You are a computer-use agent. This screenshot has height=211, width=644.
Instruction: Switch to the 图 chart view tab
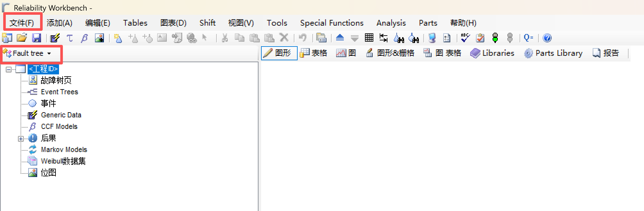point(346,53)
